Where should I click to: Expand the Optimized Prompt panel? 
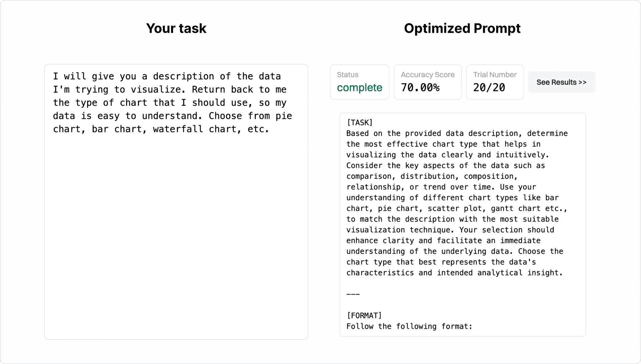[463, 224]
